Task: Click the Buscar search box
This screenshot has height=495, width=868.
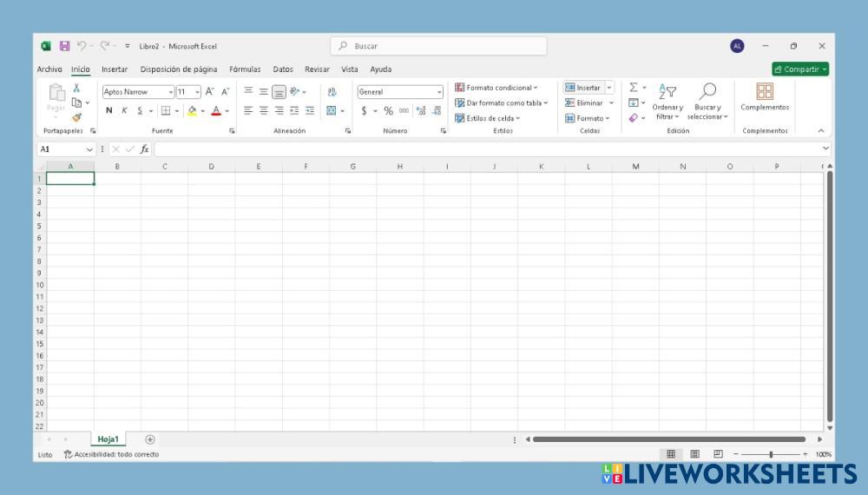Action: (x=438, y=46)
